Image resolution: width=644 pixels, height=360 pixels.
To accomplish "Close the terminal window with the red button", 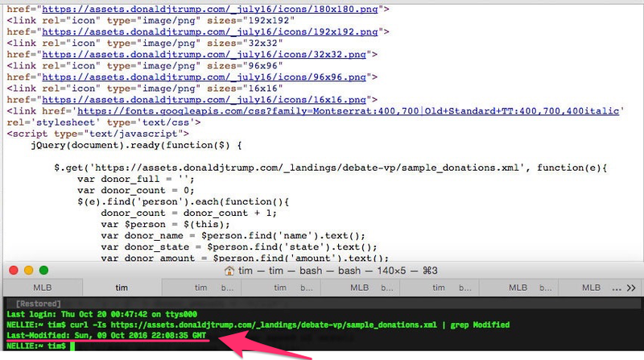I will pos(14,271).
